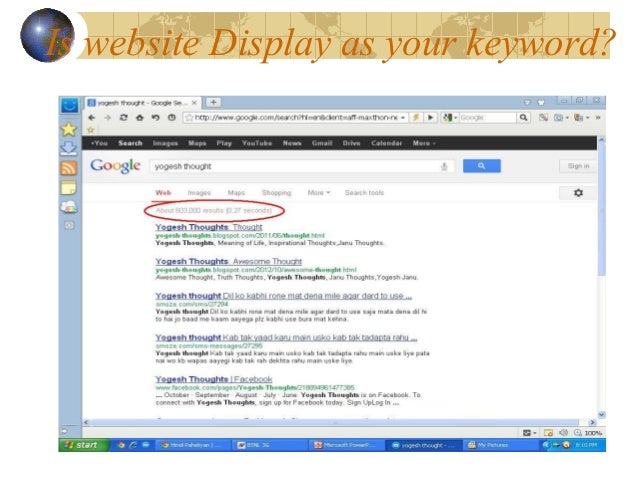
Task: Click the Google logo
Action: (x=115, y=166)
